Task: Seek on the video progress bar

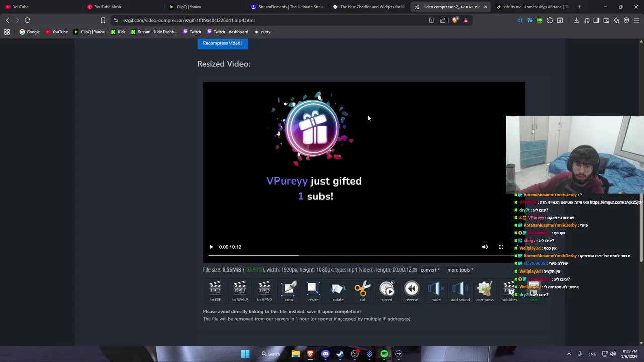Action: pyautogui.click(x=364, y=256)
